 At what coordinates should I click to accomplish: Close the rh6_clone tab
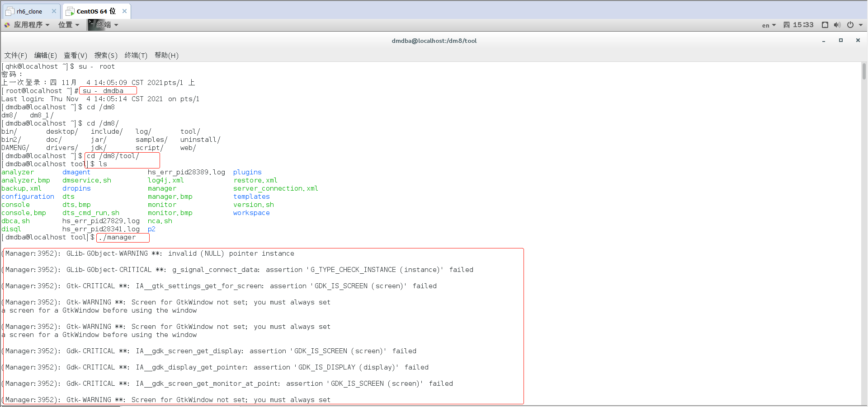[54, 11]
